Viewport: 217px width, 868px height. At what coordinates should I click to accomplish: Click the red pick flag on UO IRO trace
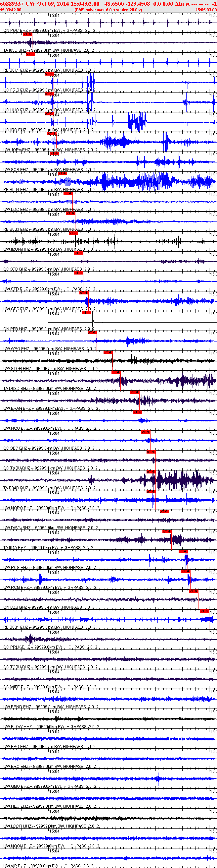49,113
